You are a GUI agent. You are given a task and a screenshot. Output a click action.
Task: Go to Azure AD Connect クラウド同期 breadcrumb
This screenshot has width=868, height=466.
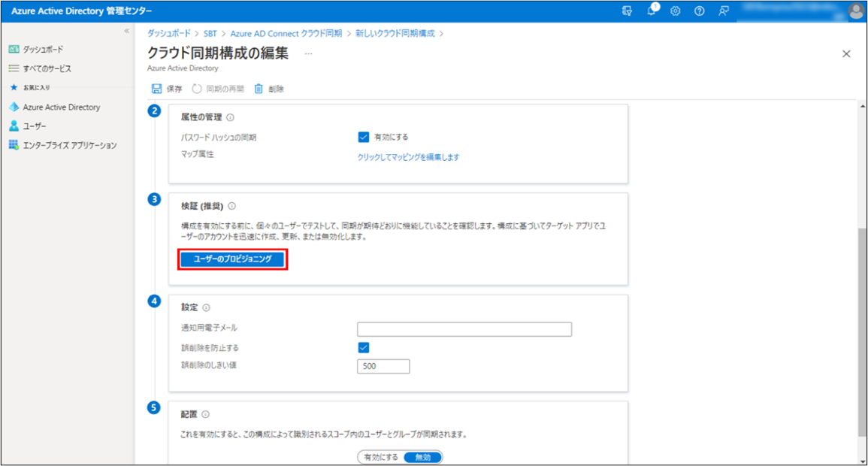tap(286, 33)
